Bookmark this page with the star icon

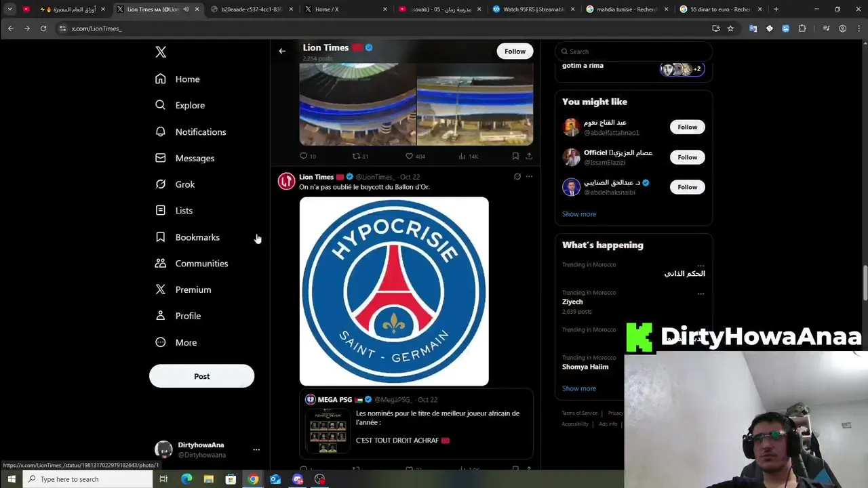click(x=730, y=28)
